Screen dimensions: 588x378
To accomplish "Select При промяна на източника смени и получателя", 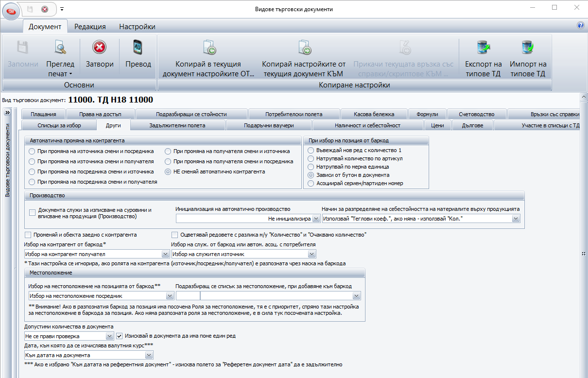I will pyautogui.click(x=32, y=161).
